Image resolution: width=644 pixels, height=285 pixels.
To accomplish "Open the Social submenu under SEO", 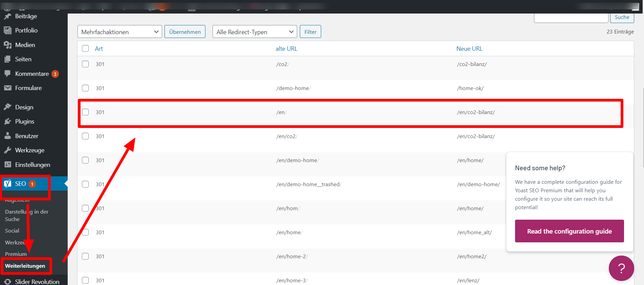I will [x=12, y=231].
